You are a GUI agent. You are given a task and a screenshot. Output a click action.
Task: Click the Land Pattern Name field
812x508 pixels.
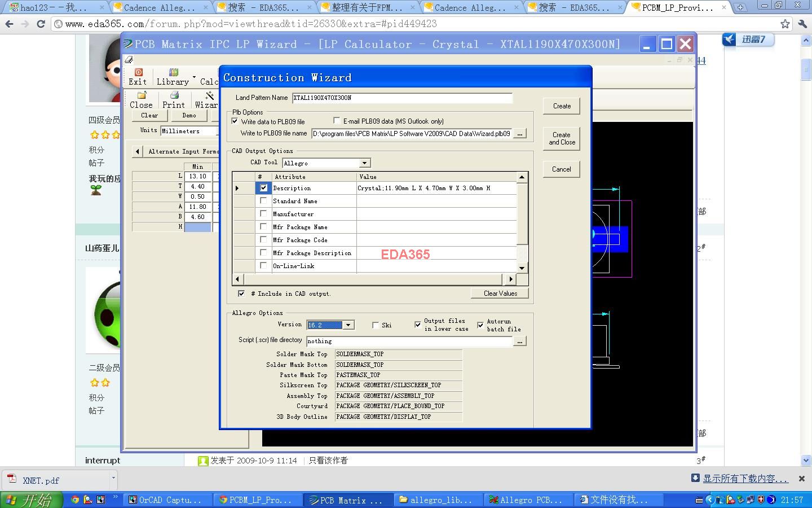[401, 98]
